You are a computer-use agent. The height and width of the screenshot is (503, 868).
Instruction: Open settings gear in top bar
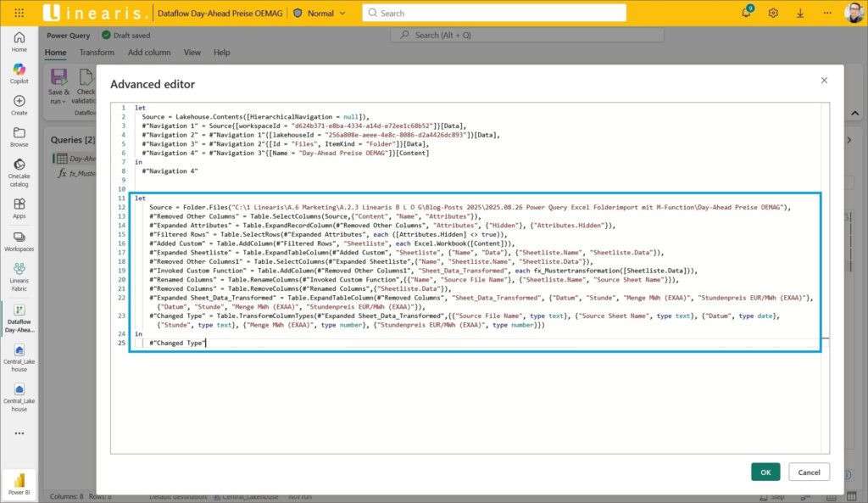click(x=773, y=13)
